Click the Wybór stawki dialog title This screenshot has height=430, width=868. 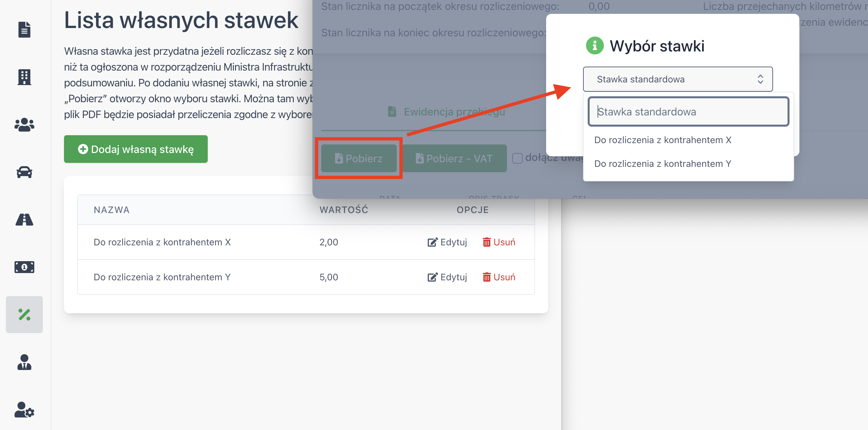pyautogui.click(x=657, y=46)
